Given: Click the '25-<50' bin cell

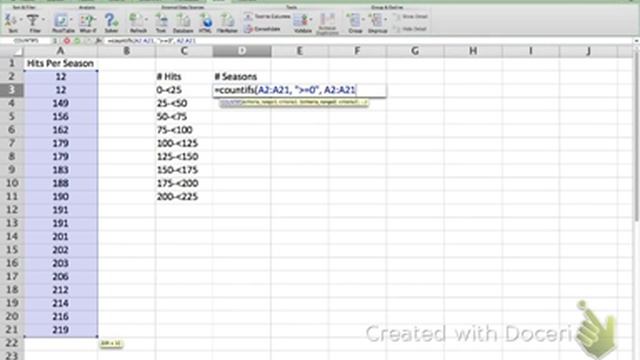Looking at the screenshot, I should click(x=184, y=103).
